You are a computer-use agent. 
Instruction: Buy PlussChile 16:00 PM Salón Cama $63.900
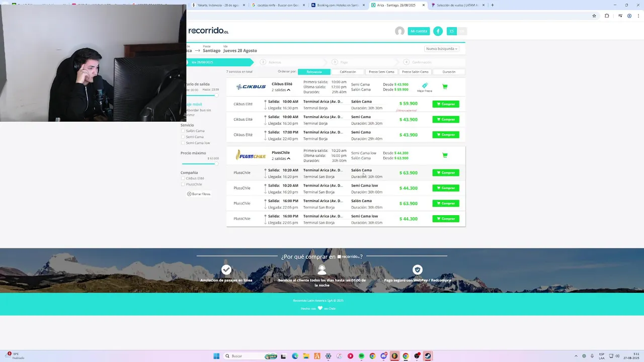[x=446, y=204]
